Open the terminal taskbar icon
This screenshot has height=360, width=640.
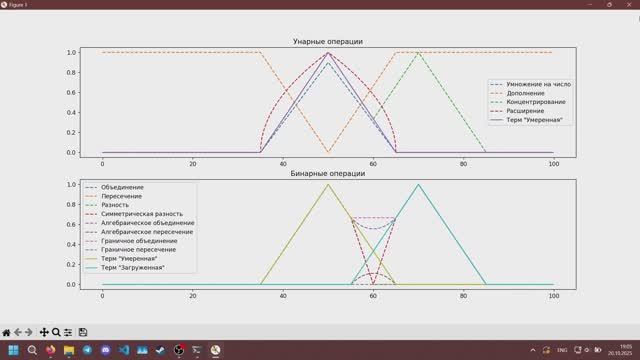[x=197, y=350]
